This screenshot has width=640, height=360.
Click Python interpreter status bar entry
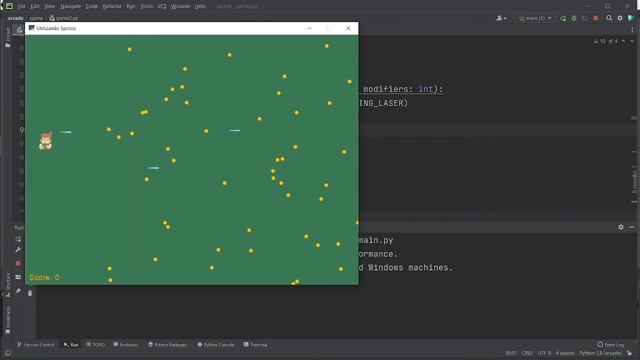click(600, 353)
